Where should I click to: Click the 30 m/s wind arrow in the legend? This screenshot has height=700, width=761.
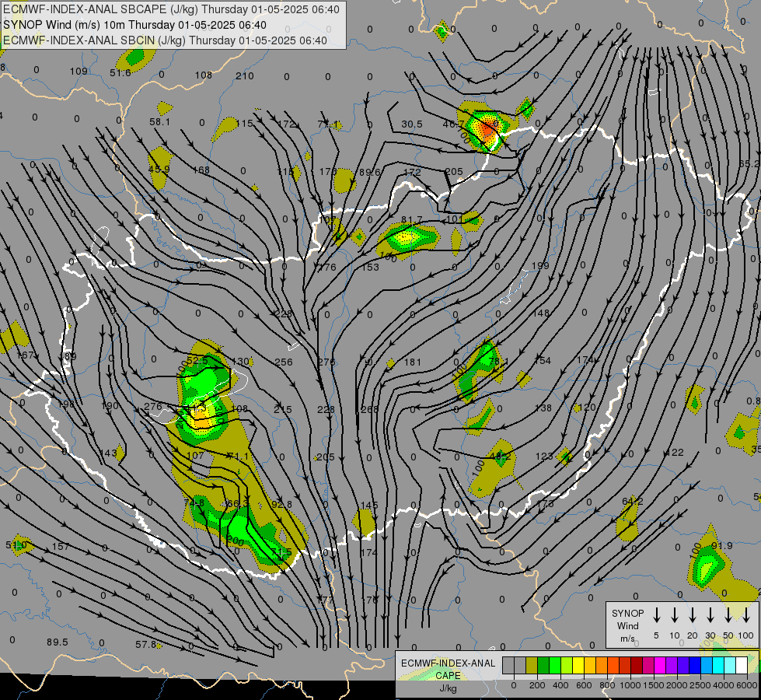tap(710, 615)
